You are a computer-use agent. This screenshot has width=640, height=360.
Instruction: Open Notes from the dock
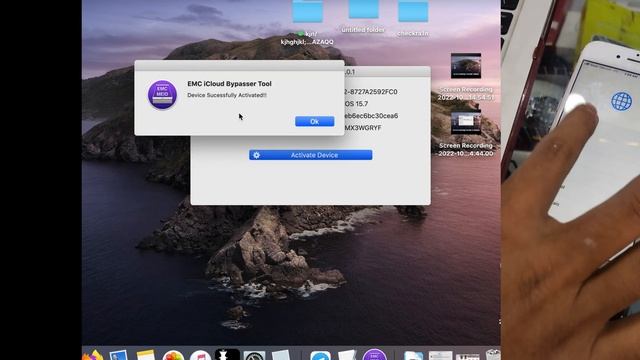[146, 355]
